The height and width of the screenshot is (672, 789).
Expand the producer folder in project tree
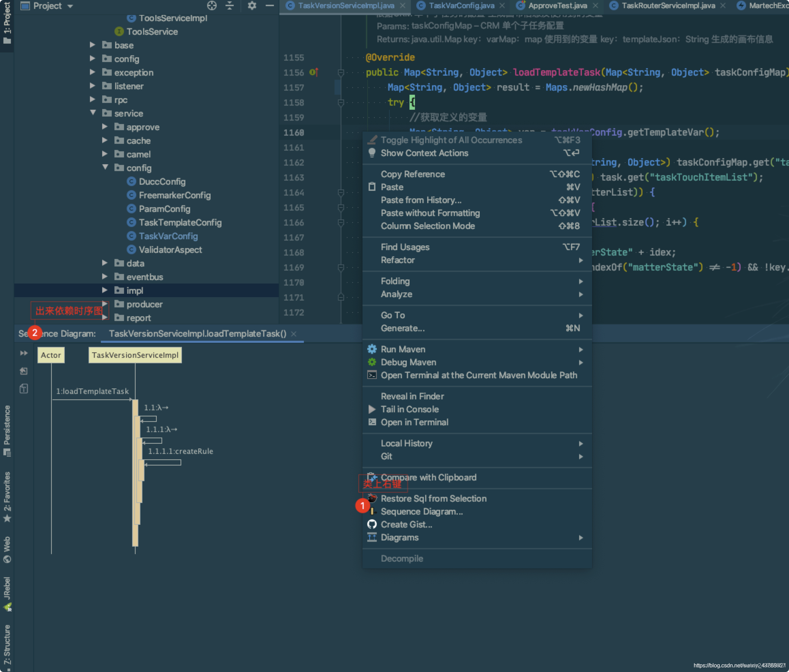pyautogui.click(x=106, y=304)
